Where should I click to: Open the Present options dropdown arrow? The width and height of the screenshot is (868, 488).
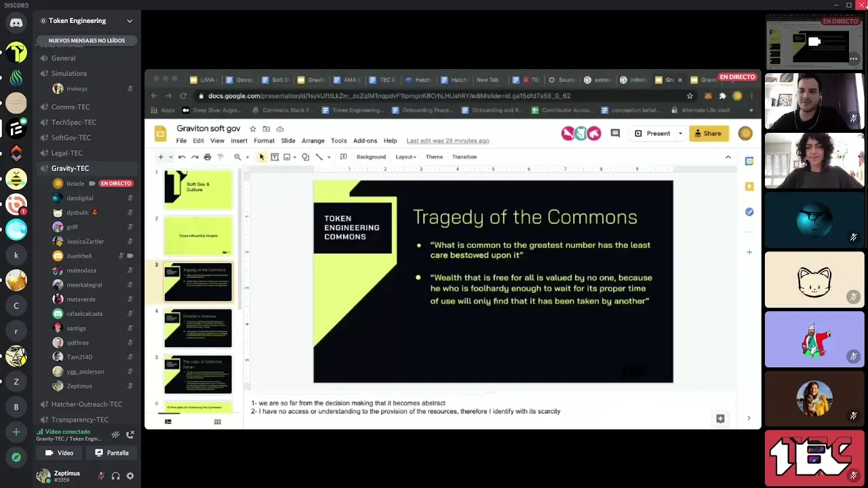(680, 134)
